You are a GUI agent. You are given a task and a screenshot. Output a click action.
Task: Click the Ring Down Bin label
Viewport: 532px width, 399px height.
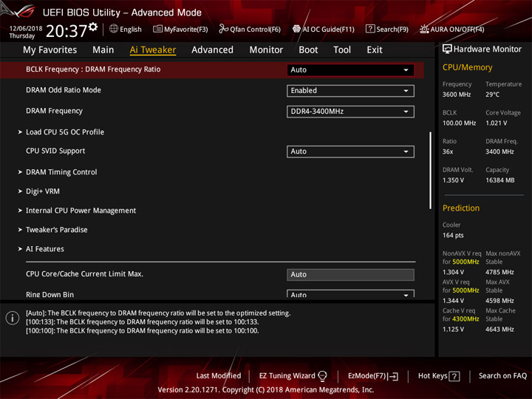(x=50, y=295)
